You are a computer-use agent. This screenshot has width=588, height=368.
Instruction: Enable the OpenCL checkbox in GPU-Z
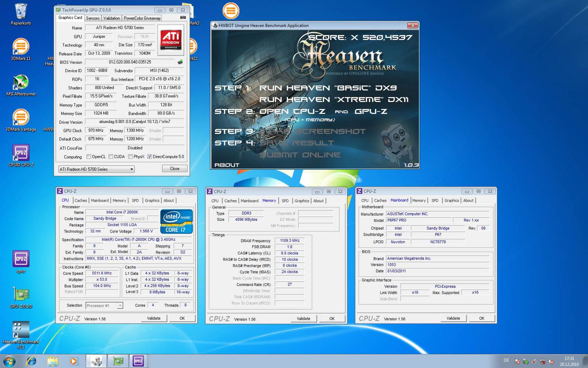tap(89, 157)
